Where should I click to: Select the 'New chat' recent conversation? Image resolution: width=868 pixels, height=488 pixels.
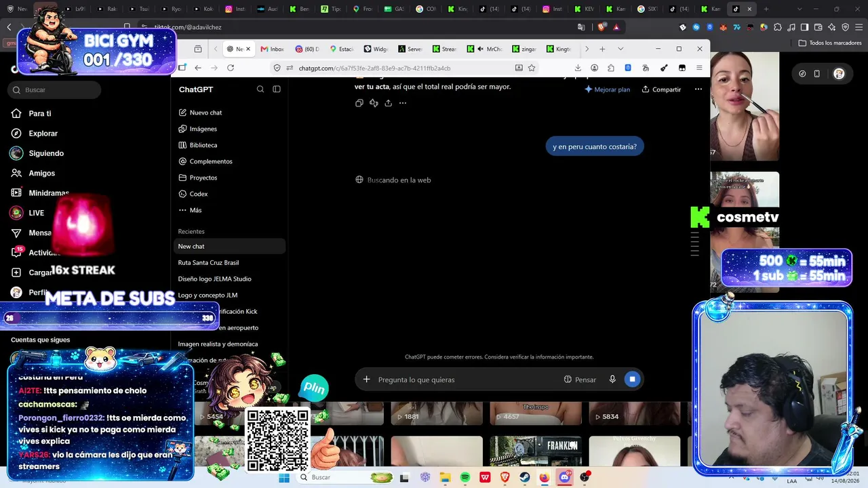(x=229, y=246)
